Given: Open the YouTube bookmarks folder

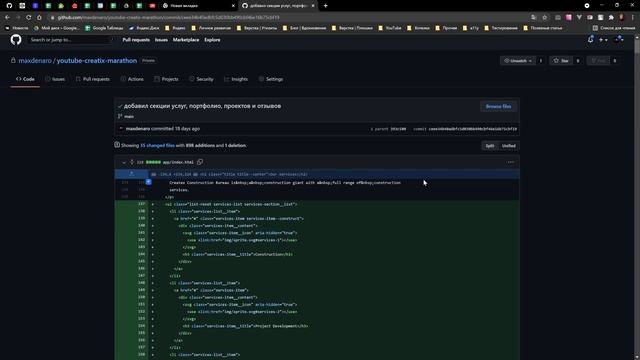Looking at the screenshot, I should click(x=390, y=28).
